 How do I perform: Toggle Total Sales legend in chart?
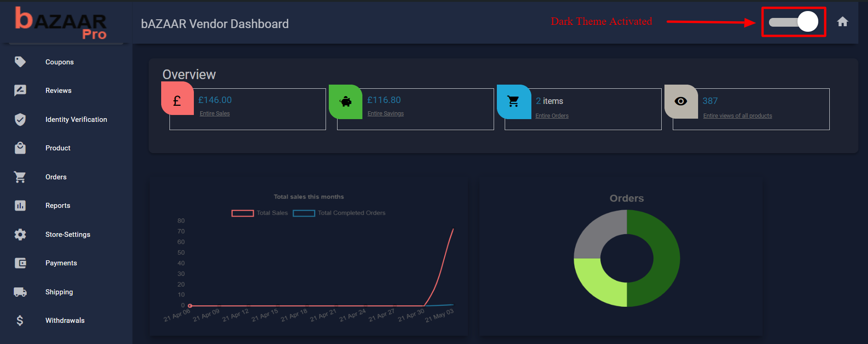point(260,213)
